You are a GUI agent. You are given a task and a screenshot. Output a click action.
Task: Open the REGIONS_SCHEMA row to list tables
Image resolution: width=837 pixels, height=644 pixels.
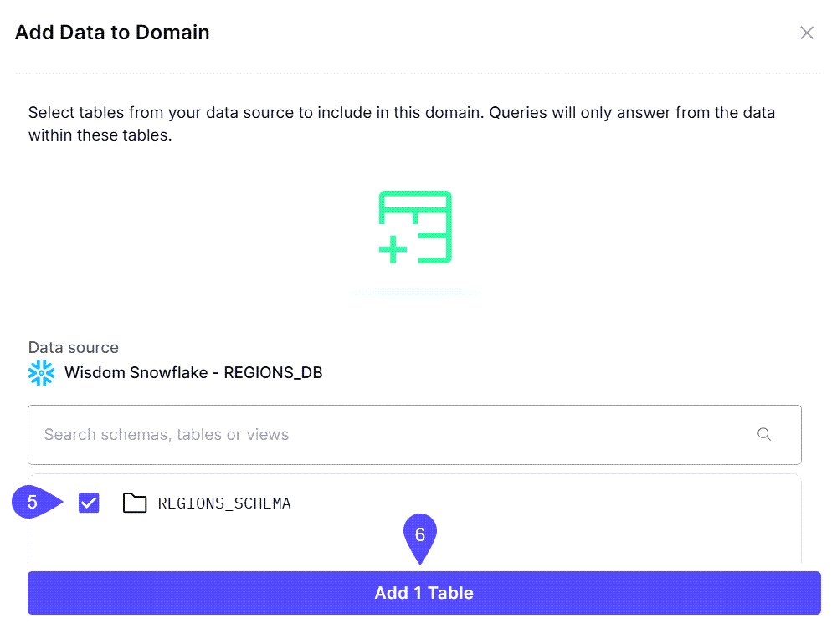[x=223, y=503]
